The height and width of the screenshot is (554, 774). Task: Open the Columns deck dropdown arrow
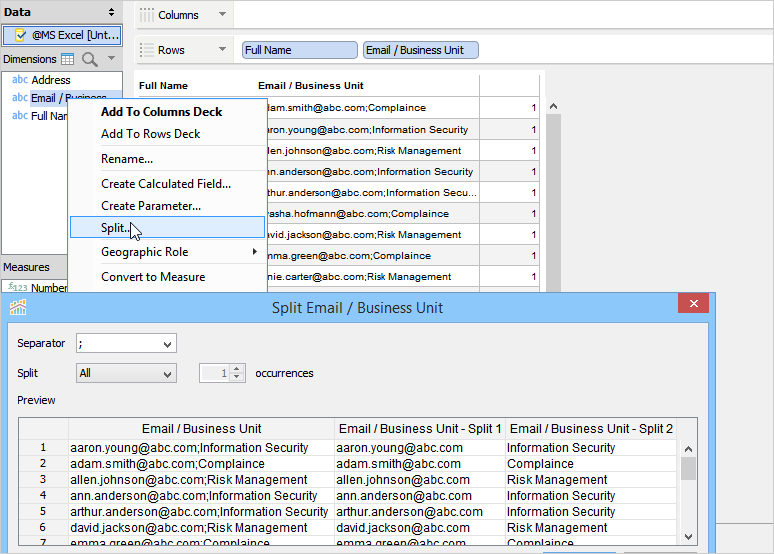pyautogui.click(x=222, y=14)
